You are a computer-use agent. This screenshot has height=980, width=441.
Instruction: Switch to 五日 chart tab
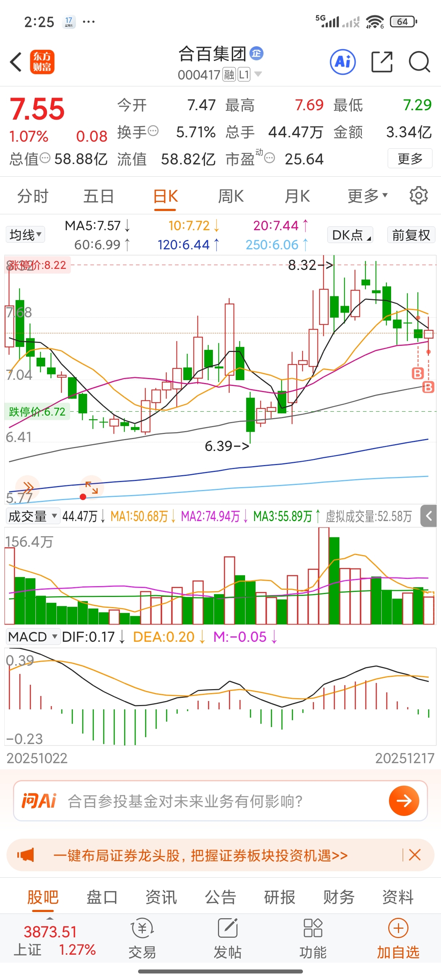click(99, 196)
